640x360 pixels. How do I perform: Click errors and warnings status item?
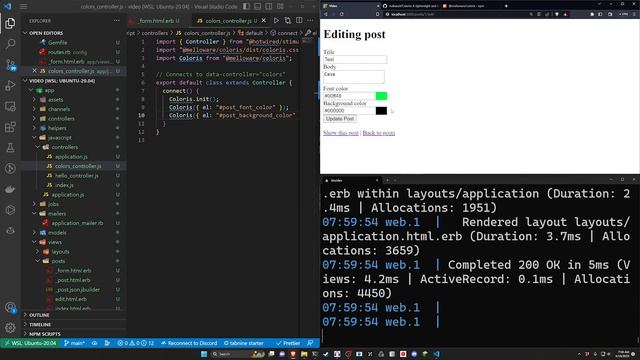point(136,343)
